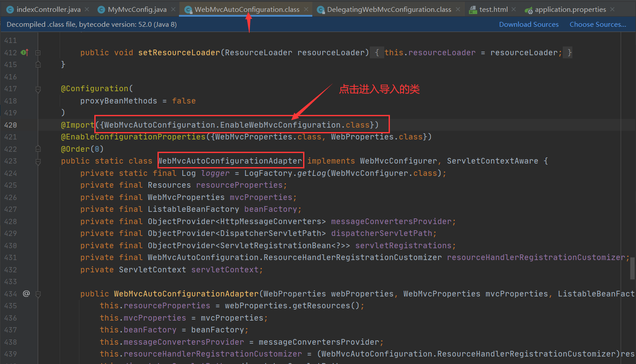Click the decompiled class icon on WebMvcAutoConfiguration.class tab
636x364 pixels.
(188, 9)
